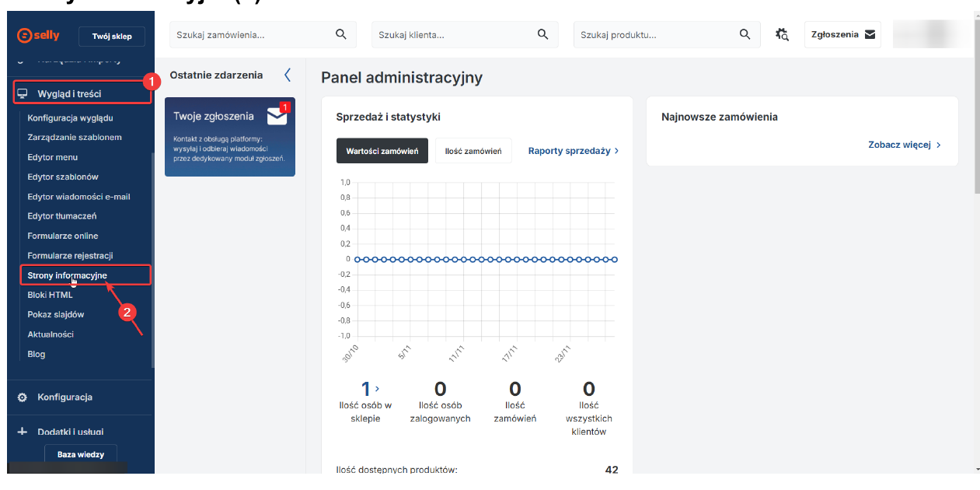Click the monitor icon beside Wygląd i treści

23,94
